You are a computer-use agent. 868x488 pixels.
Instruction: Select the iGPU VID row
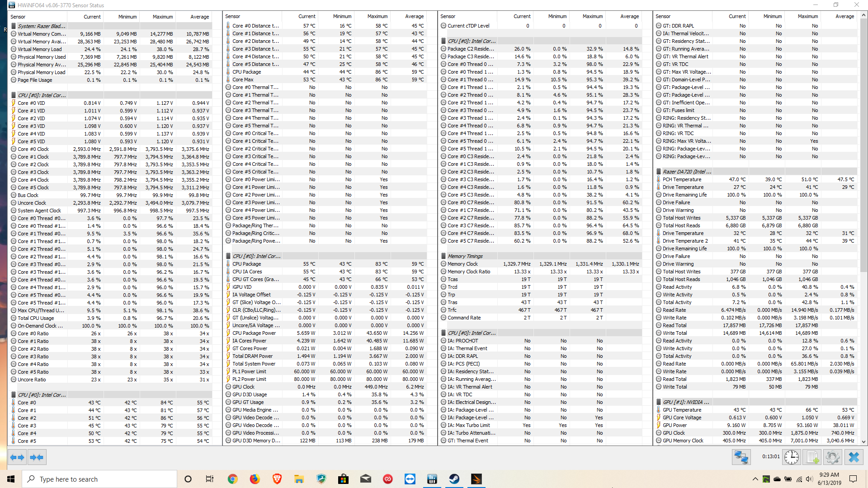coord(326,287)
